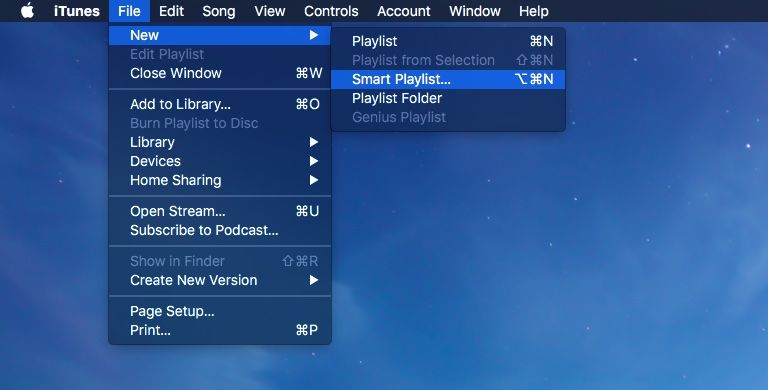This screenshot has width=768, height=390.
Task: Close the open File menu
Action: tap(129, 11)
